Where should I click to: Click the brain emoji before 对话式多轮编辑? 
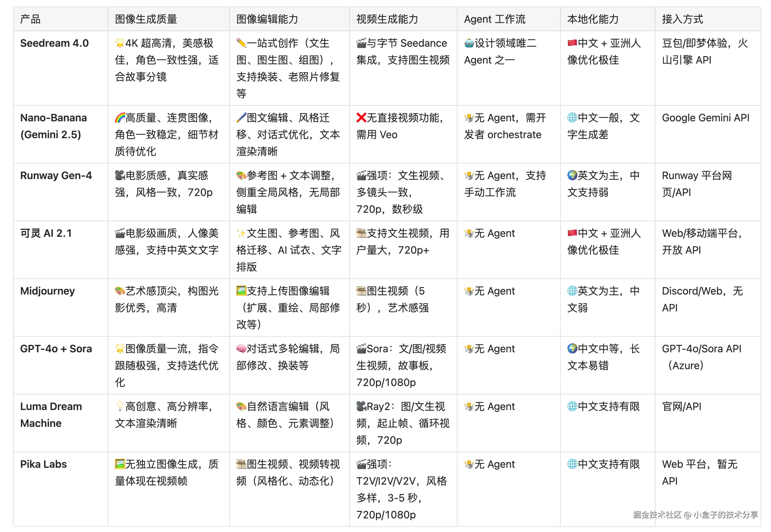pos(241,349)
